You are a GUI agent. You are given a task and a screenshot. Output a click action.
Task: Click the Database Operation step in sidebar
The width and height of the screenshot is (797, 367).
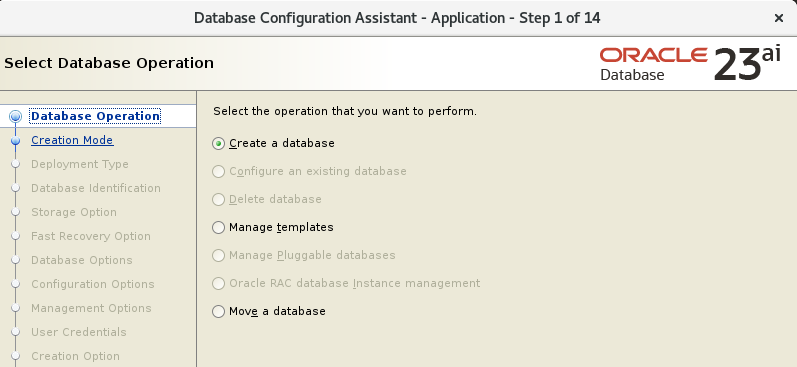tap(96, 116)
